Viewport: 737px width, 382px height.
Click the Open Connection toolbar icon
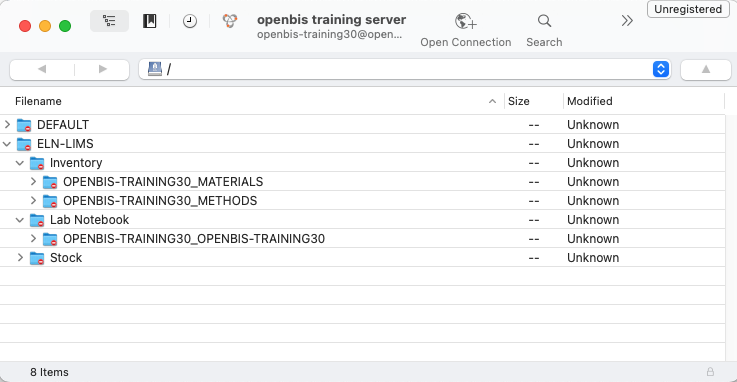point(465,21)
